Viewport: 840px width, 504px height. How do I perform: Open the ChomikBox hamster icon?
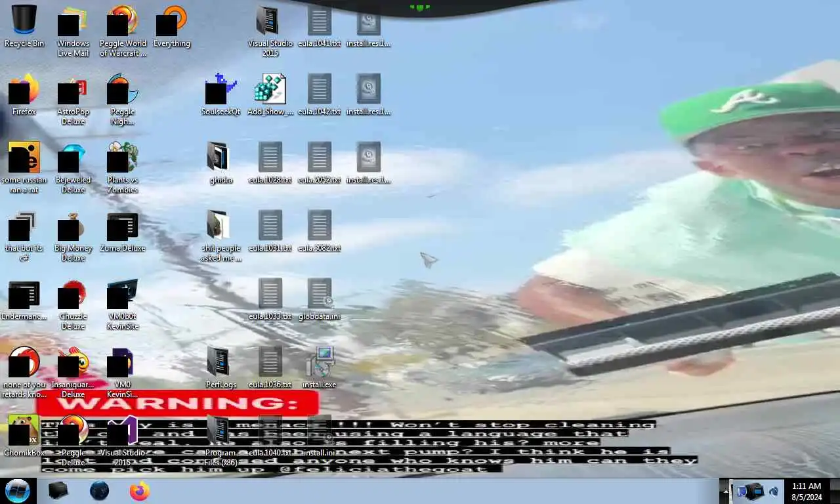pyautogui.click(x=24, y=436)
